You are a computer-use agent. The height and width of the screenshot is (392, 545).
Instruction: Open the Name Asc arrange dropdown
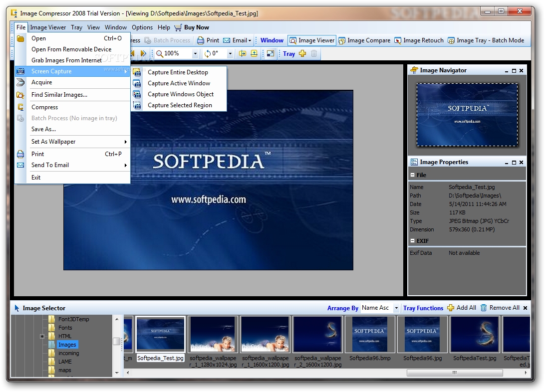coord(396,308)
